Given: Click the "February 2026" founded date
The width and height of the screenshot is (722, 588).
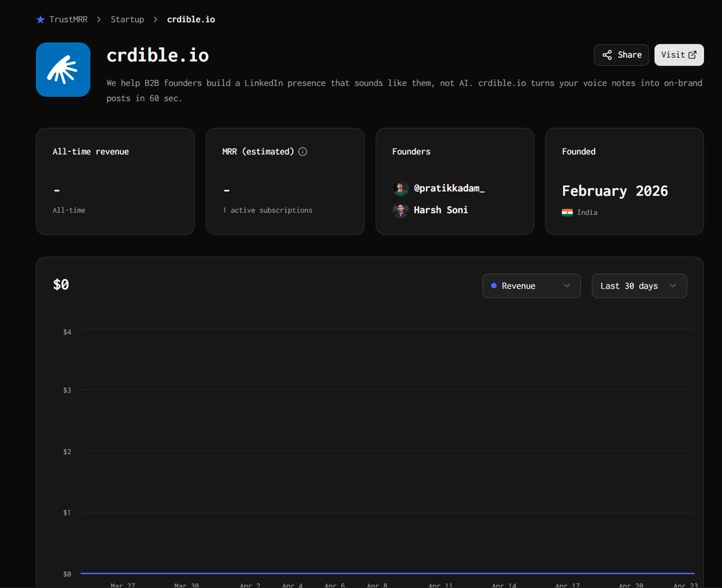Looking at the screenshot, I should [615, 191].
